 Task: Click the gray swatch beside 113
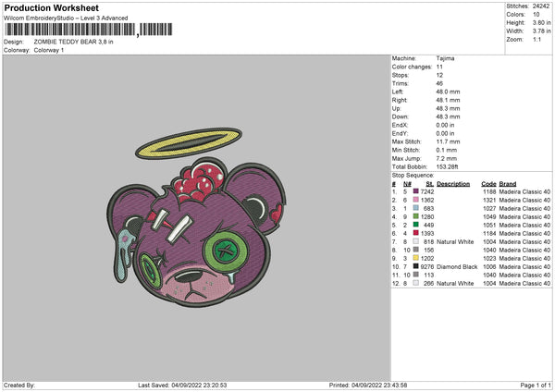pos(416,275)
